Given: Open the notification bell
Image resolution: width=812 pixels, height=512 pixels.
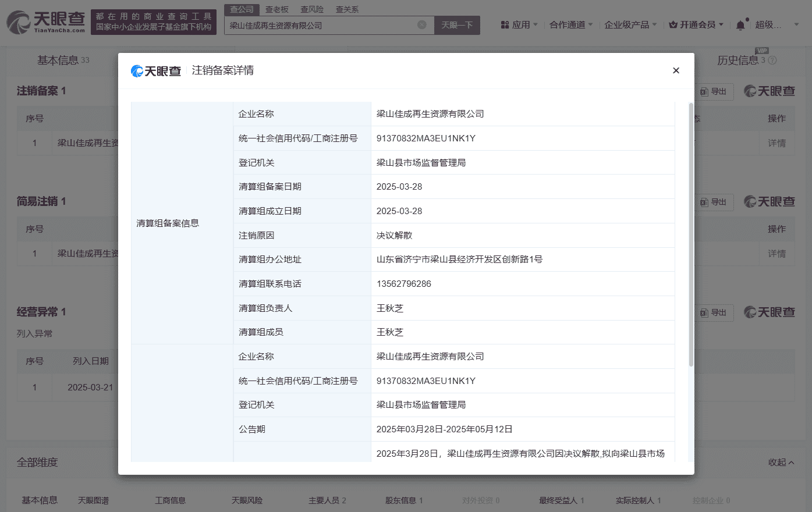Looking at the screenshot, I should [x=740, y=24].
